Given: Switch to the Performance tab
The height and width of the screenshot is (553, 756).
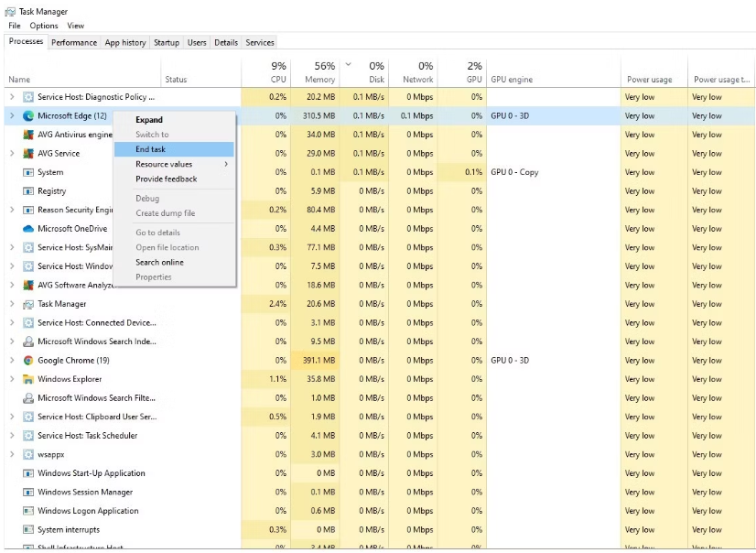Looking at the screenshot, I should click(74, 42).
